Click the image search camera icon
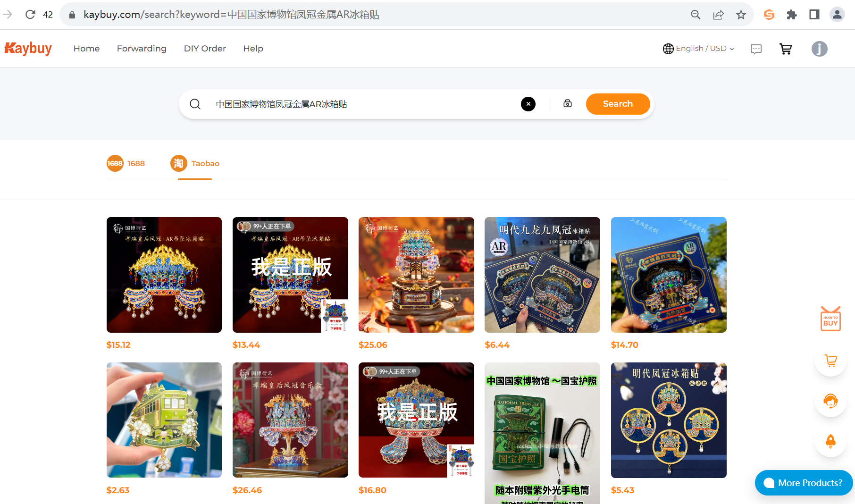This screenshot has height=504, width=855. [568, 104]
